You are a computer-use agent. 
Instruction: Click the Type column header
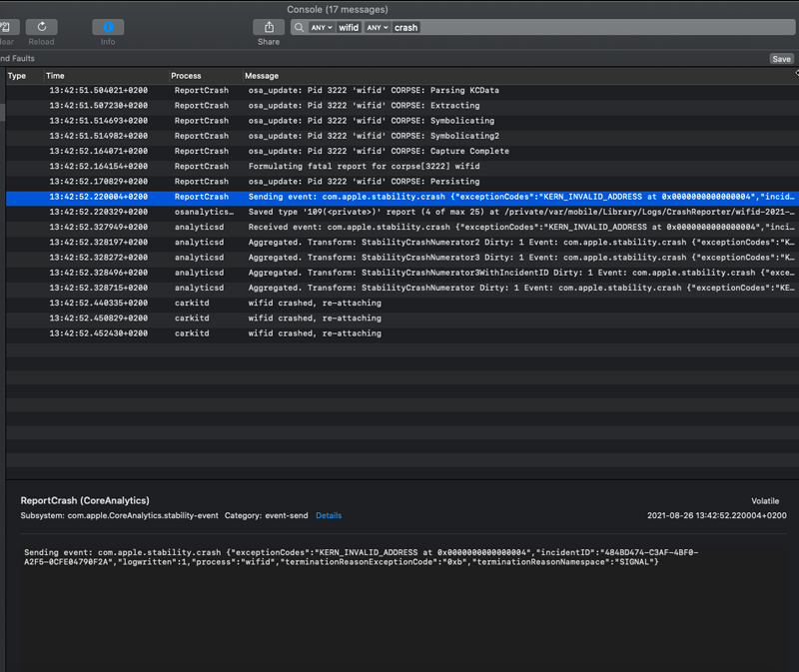coord(17,76)
